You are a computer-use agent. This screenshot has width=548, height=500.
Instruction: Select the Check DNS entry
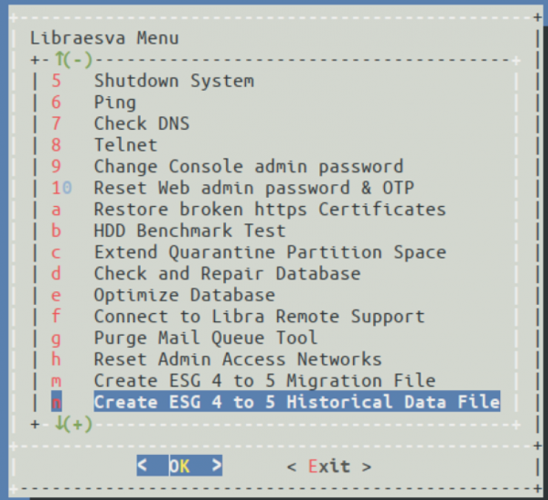point(142,124)
